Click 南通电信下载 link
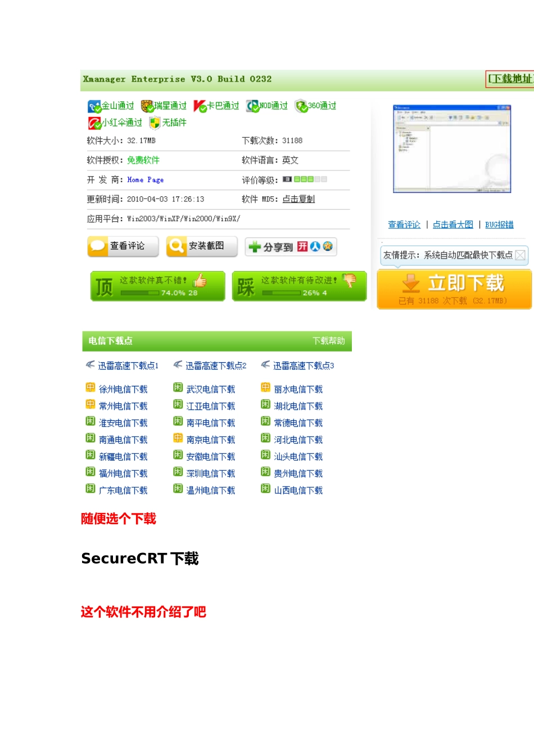The width and height of the screenshot is (534, 756). pyautogui.click(x=123, y=440)
